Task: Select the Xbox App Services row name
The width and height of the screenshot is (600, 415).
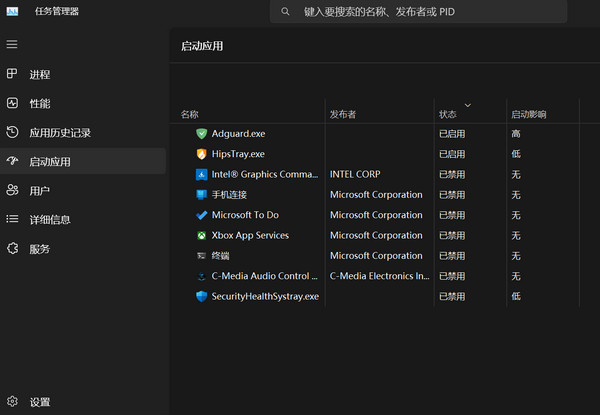Action: [250, 235]
